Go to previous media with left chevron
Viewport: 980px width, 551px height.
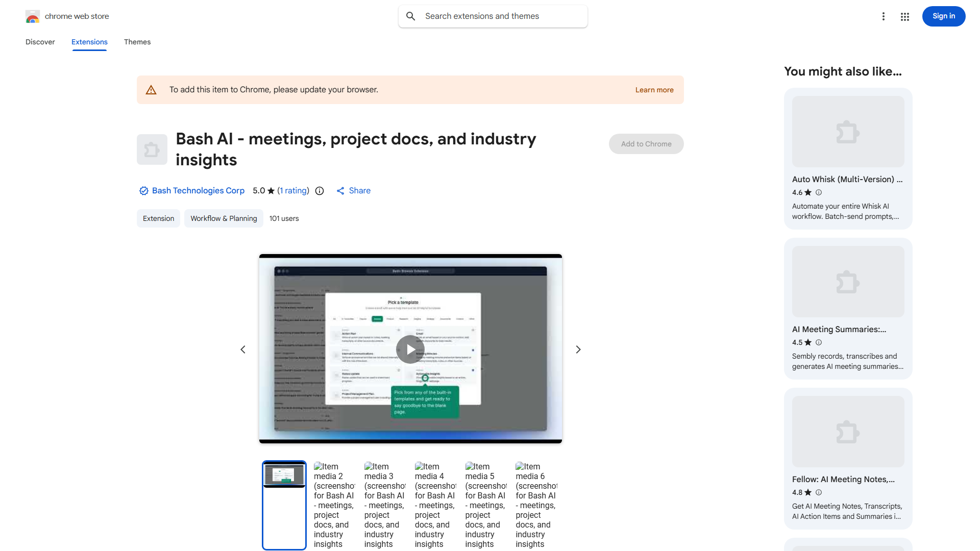click(x=243, y=349)
